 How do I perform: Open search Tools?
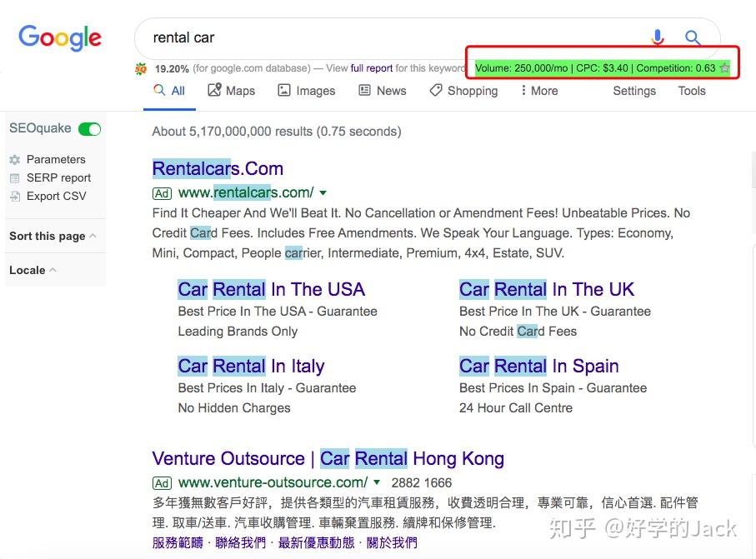[691, 91]
